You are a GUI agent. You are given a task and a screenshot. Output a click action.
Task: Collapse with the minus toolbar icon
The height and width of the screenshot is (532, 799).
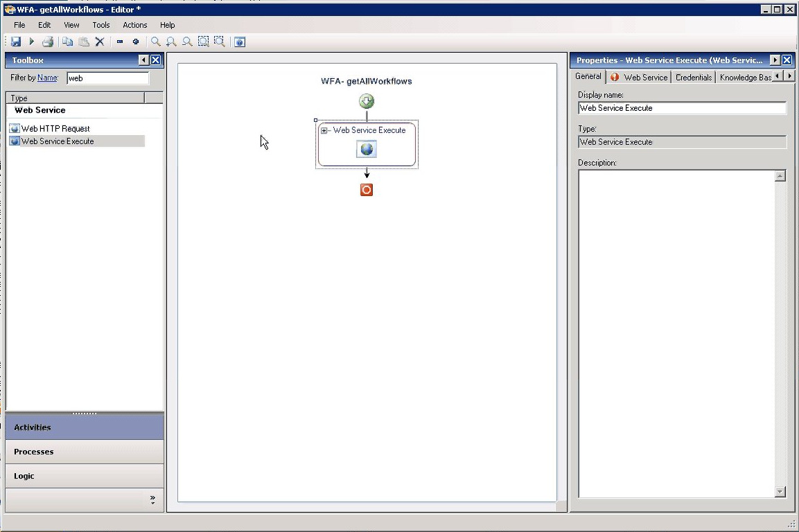click(x=120, y=42)
